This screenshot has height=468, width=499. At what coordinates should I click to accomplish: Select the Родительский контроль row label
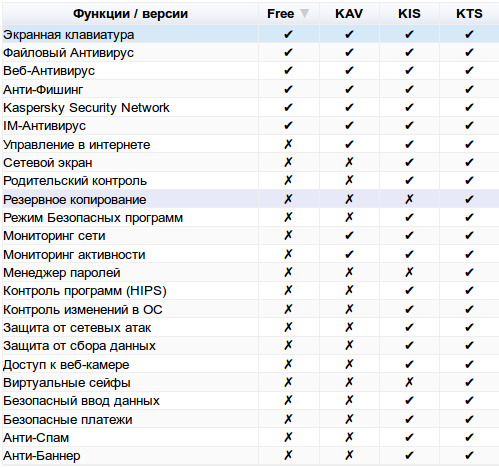click(75, 181)
